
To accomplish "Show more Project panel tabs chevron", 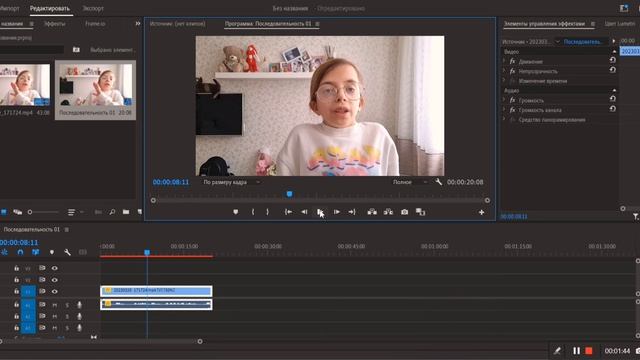I will pyautogui.click(x=138, y=24).
